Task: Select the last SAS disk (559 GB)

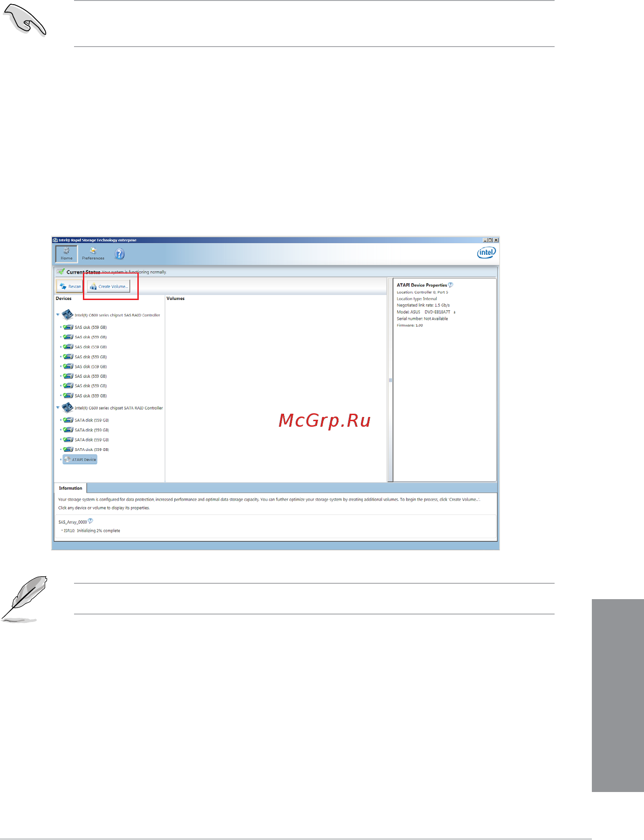Action: tap(85, 396)
